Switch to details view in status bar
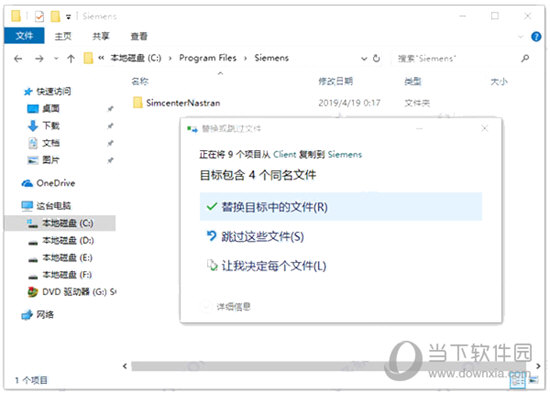The width and height of the screenshot is (550, 393). point(518,380)
